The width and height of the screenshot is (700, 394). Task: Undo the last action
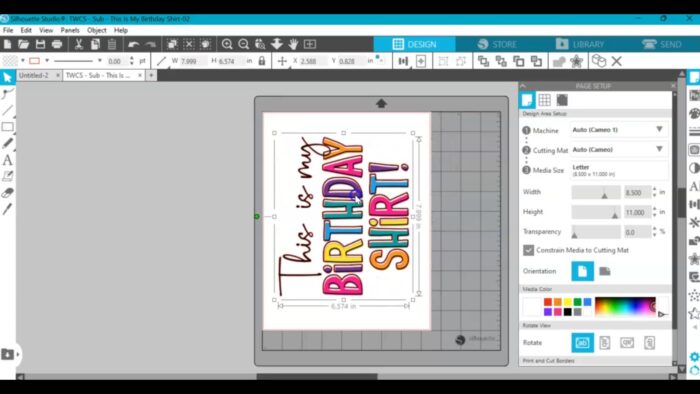(133, 44)
